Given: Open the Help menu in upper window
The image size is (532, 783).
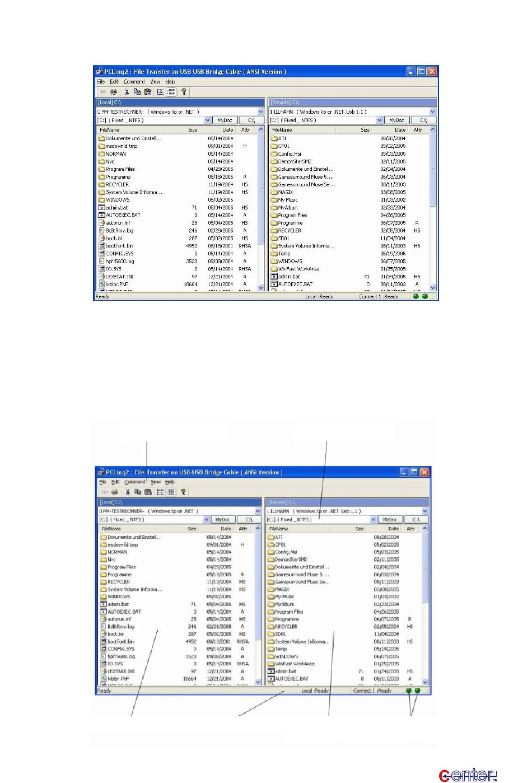Looking at the screenshot, I should [x=170, y=82].
